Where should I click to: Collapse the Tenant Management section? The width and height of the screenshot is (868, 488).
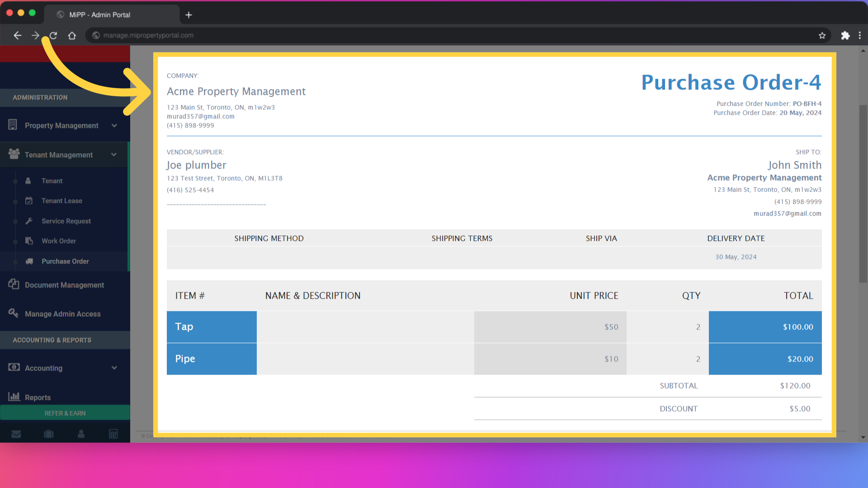point(114,155)
